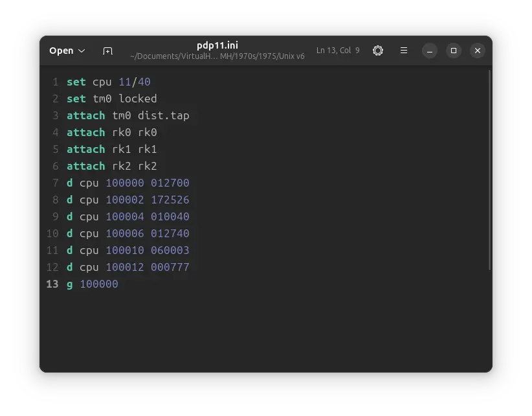Viewport: 532px width, 416px height.
Task: Place cursor on 'set cpu 11/40' line
Action: tap(109, 82)
